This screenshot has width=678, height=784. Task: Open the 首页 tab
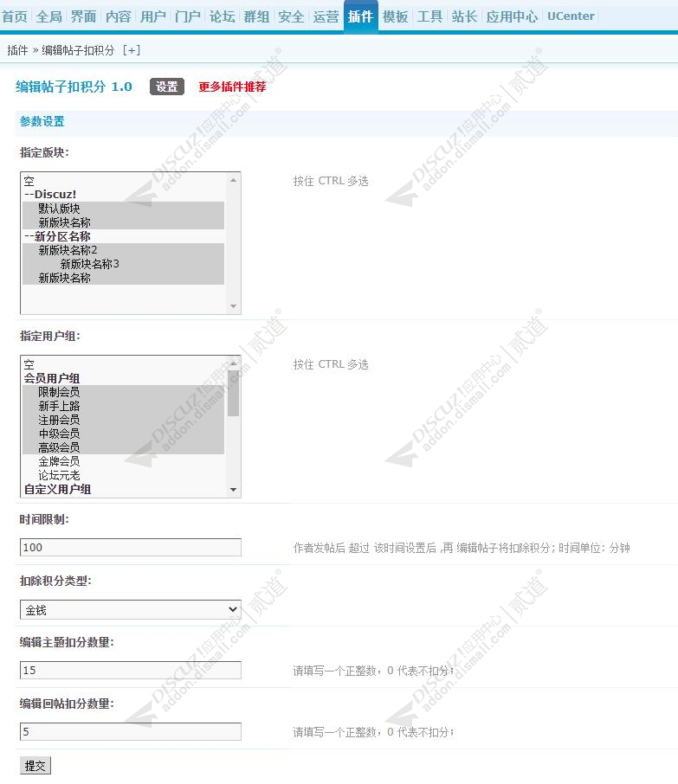pyautogui.click(x=15, y=16)
